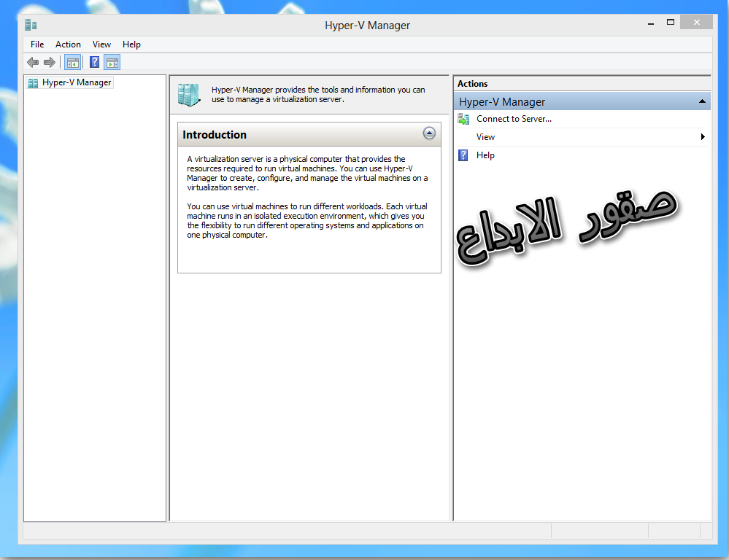Open the File menu
Screen dimensions: 729x560
pos(37,44)
